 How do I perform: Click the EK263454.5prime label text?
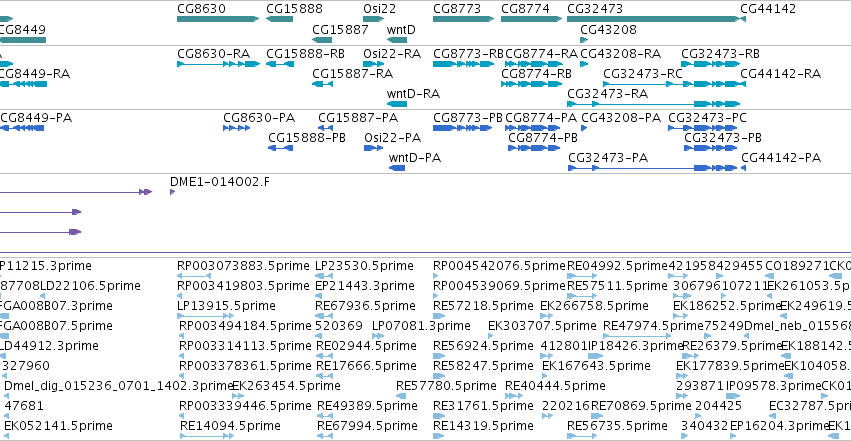[286, 386]
